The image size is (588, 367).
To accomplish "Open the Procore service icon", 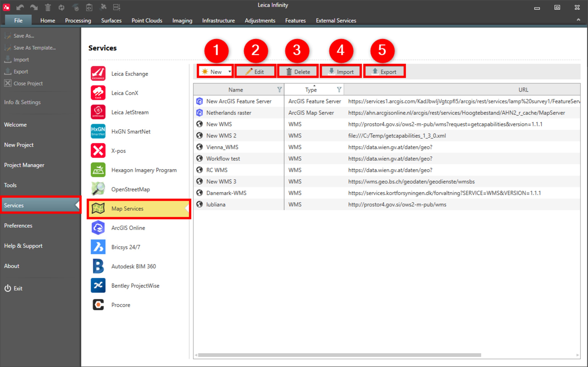I will (x=98, y=305).
